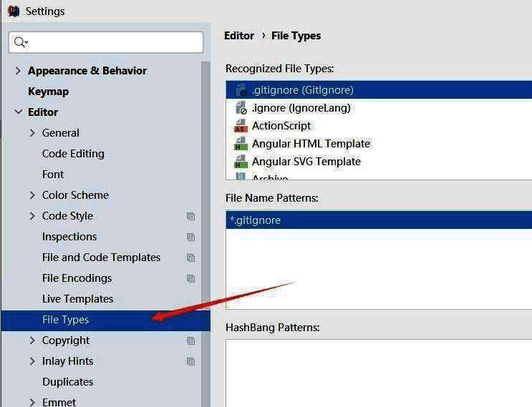
Task: Select File Types in the settings tree
Action: point(65,320)
